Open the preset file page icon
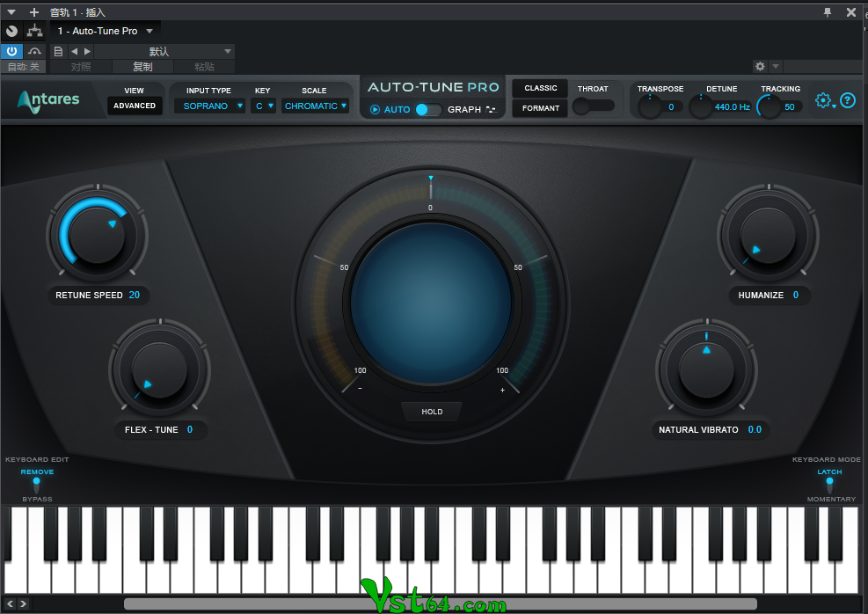Image resolution: width=868 pixels, height=614 pixels. (x=57, y=52)
